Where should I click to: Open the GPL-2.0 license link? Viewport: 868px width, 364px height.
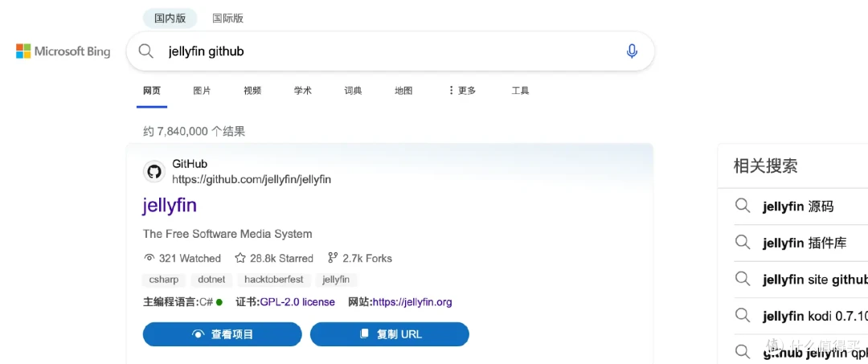pos(297,302)
